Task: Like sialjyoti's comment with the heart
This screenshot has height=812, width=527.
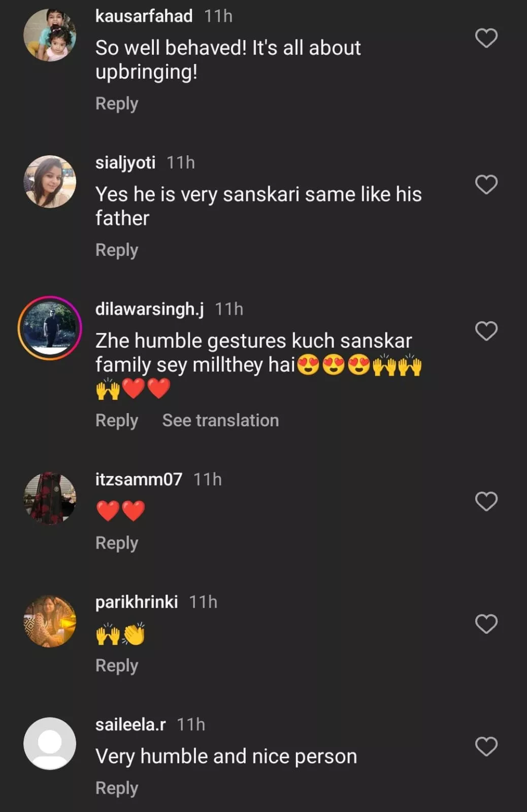Action: point(486,185)
